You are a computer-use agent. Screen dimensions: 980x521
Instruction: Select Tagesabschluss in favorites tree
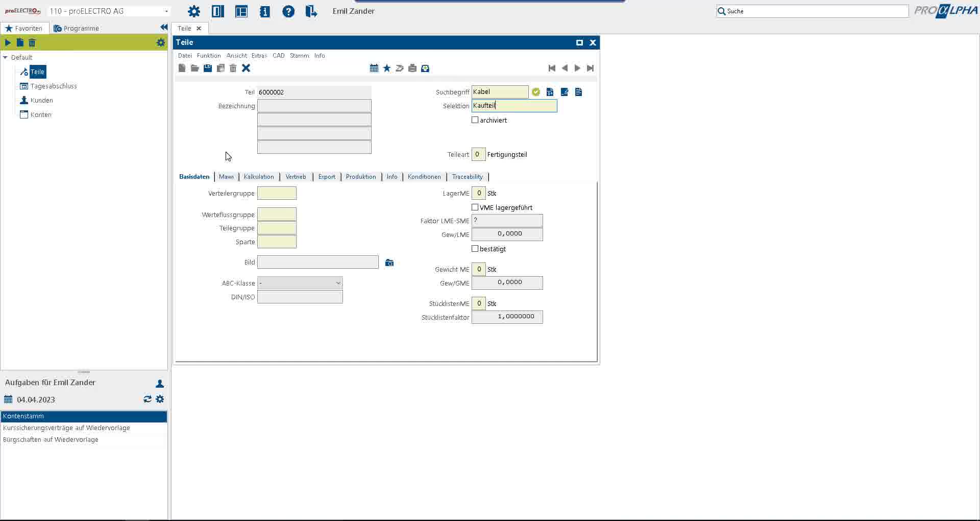coord(54,86)
